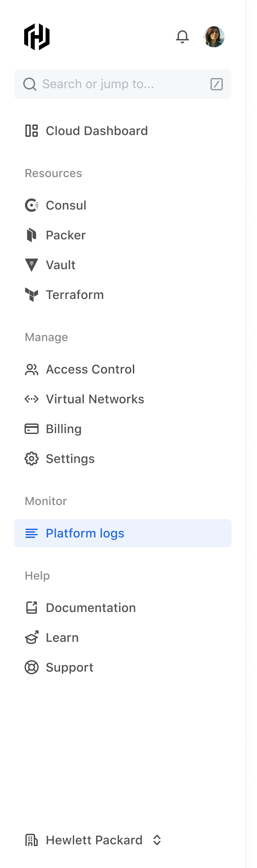
Task: Open Support from the Help section
Action: [x=69, y=667]
